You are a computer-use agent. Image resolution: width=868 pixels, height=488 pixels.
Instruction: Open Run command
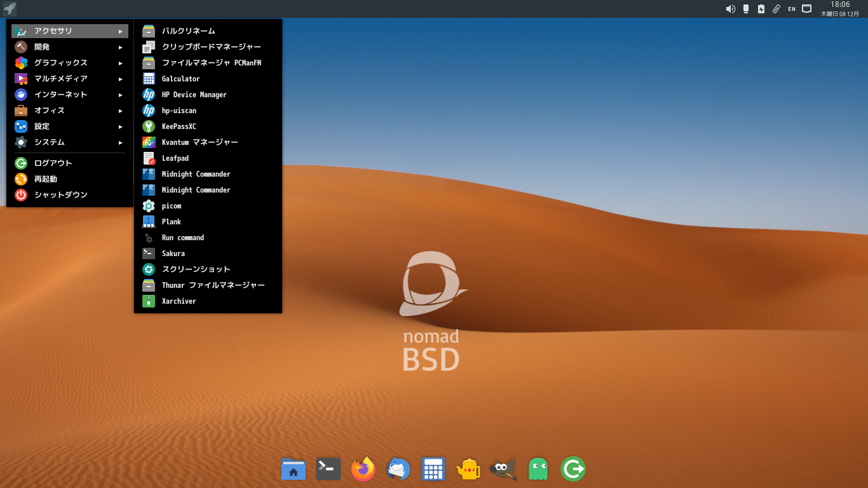click(x=208, y=238)
